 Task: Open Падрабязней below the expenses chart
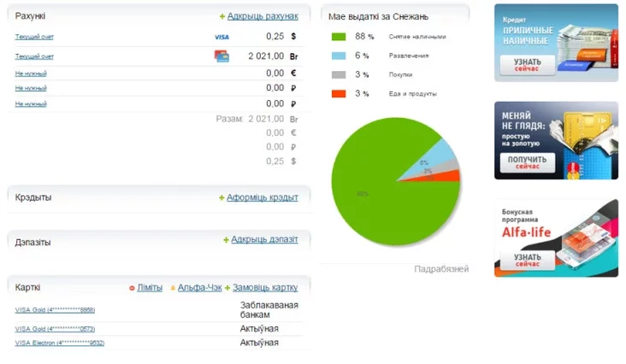[x=441, y=269]
